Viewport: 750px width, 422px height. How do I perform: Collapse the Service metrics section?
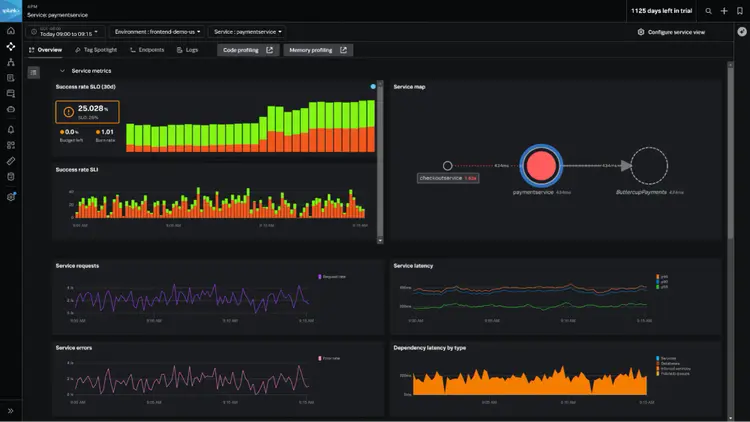(x=62, y=72)
